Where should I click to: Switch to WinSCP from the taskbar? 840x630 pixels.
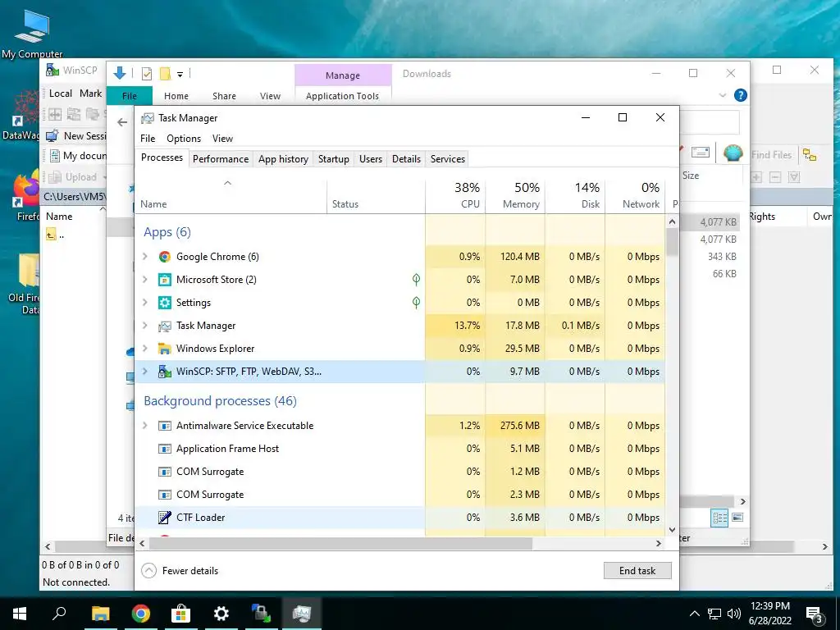tap(261, 614)
